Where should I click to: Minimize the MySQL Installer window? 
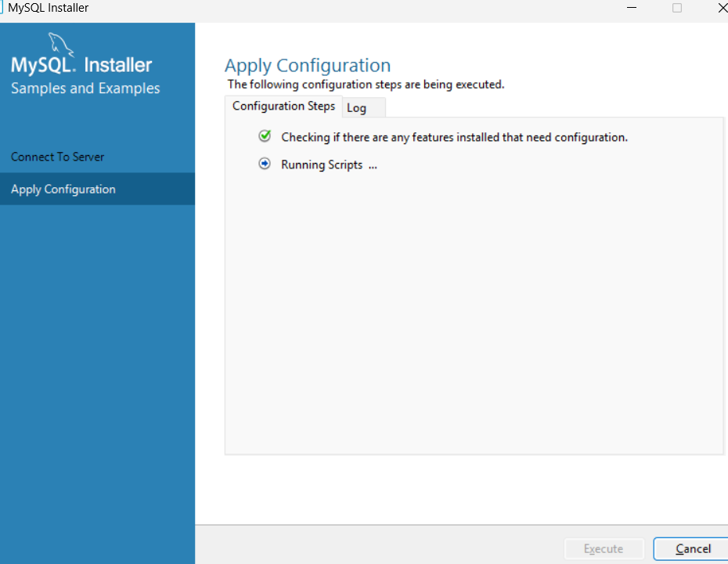click(x=632, y=8)
